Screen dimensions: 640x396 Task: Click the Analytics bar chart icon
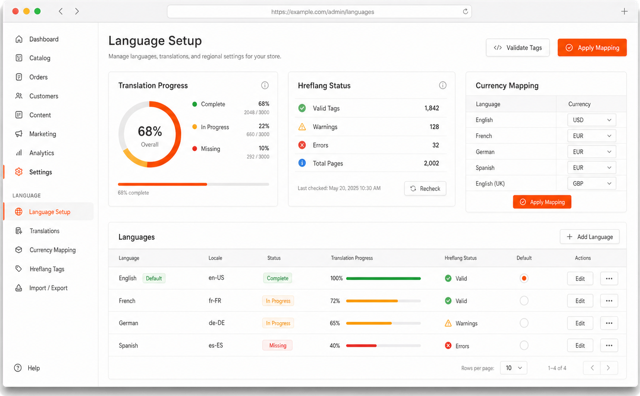(19, 153)
